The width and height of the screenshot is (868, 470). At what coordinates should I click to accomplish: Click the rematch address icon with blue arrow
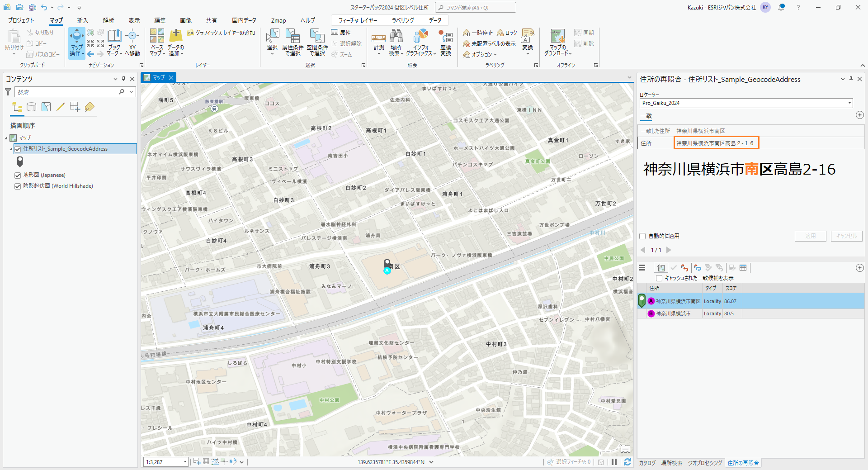tap(698, 268)
